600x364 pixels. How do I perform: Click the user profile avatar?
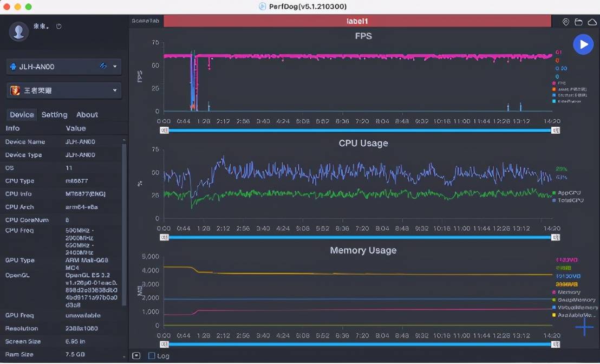[19, 31]
